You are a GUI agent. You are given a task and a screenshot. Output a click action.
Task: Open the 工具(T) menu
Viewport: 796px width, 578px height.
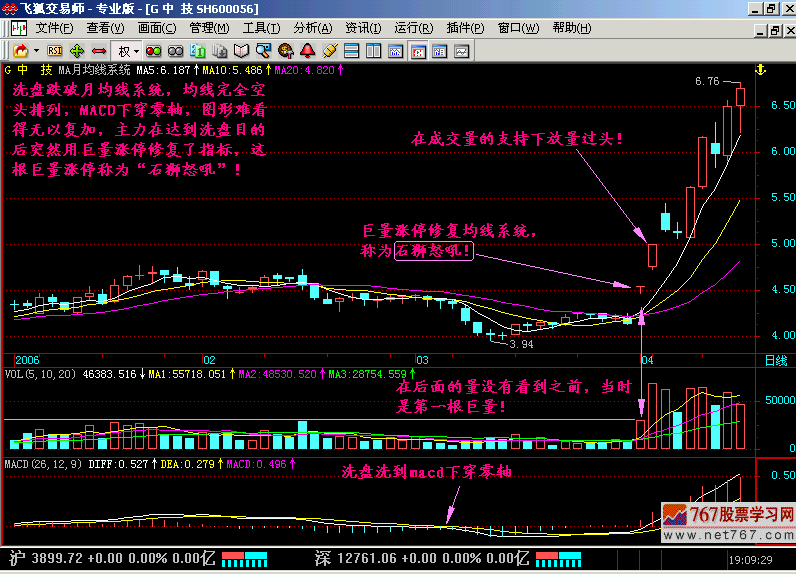261,28
